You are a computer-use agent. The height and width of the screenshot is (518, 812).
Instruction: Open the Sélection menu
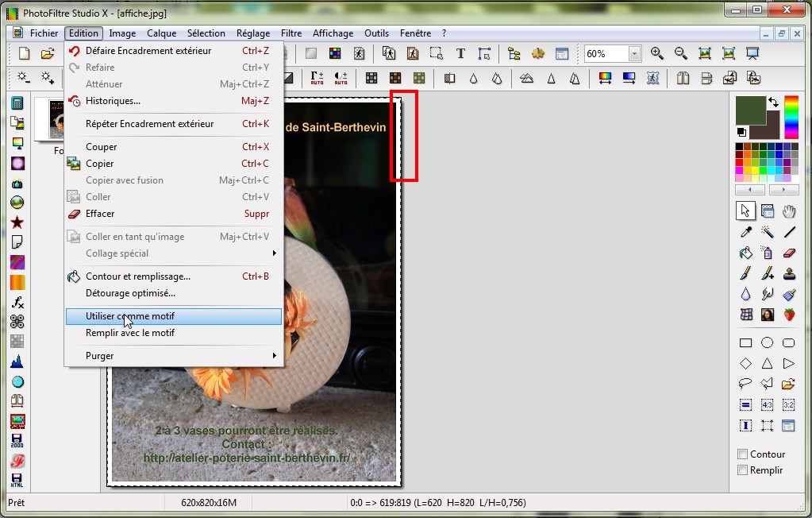(x=206, y=33)
